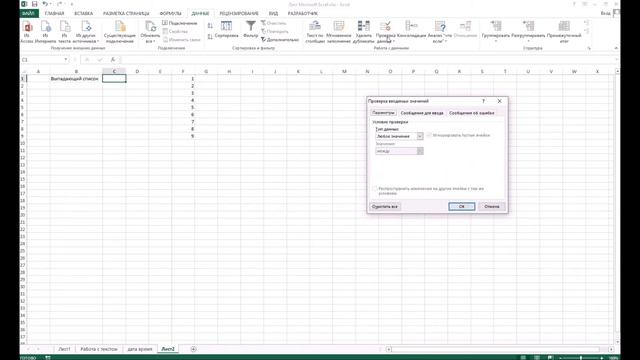The width and height of the screenshot is (640, 360).
Task: Click the 'Удалить дубликаты' icon
Action: 363,32
